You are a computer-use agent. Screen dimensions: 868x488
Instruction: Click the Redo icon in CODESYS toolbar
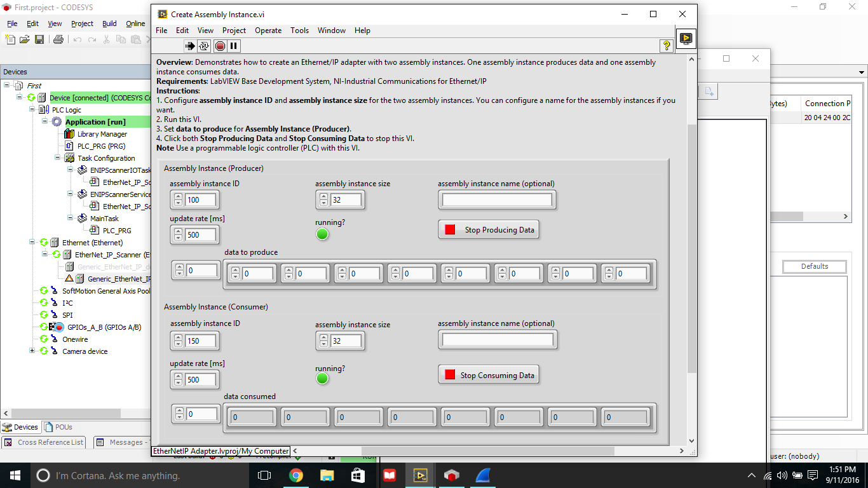click(x=92, y=39)
